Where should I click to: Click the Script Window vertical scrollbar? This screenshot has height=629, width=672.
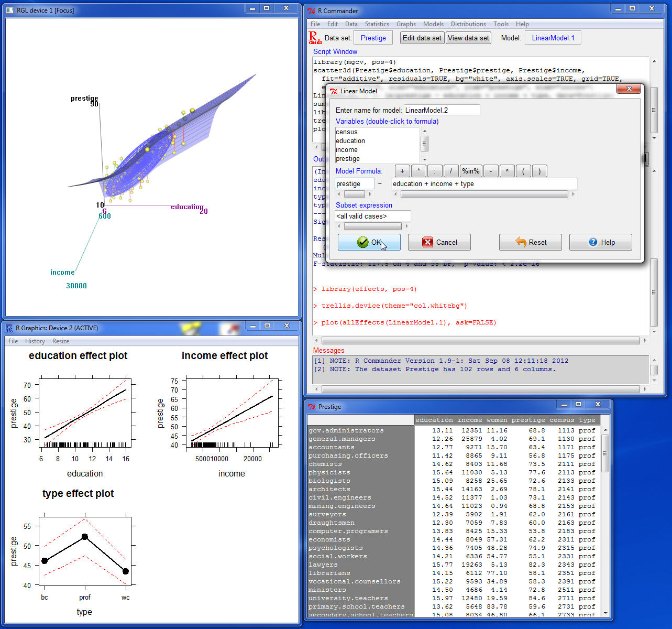point(654,100)
